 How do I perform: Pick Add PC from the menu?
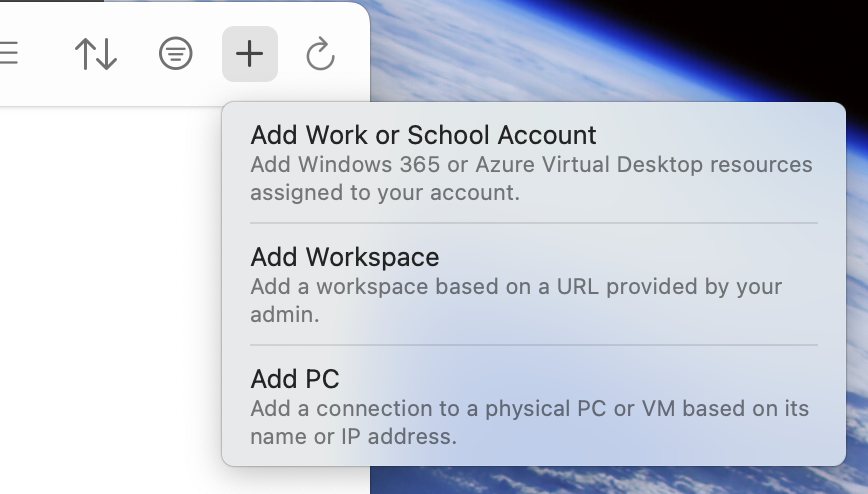[534, 406]
